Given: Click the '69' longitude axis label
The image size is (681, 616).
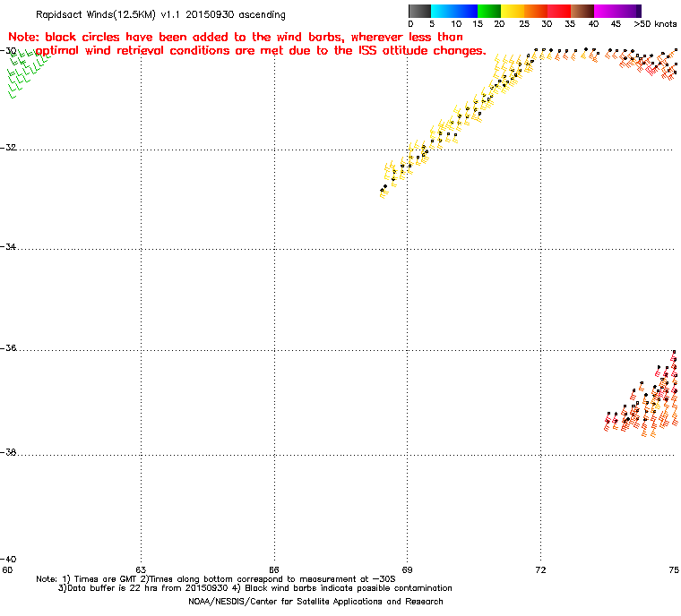Looking at the screenshot, I should coord(407,570).
